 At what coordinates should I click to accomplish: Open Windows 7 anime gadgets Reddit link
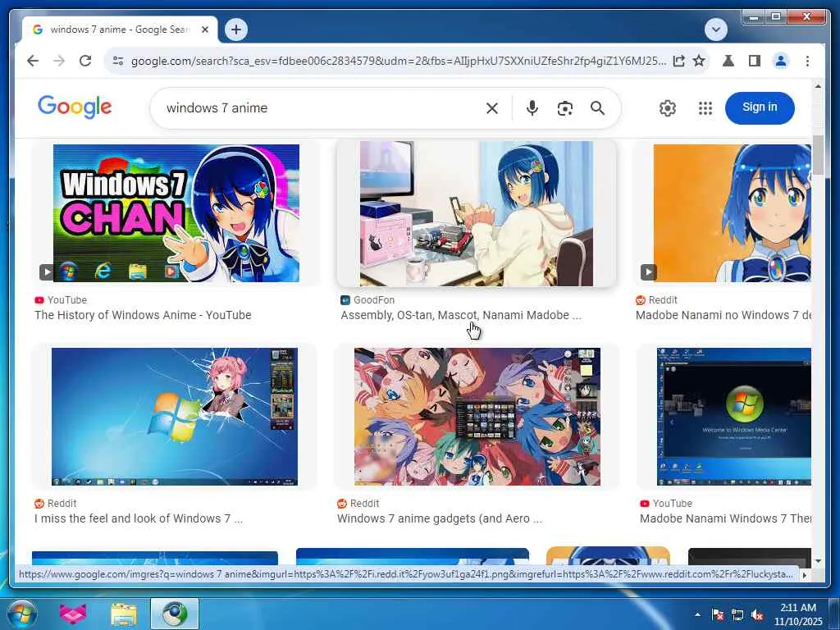[x=440, y=518]
